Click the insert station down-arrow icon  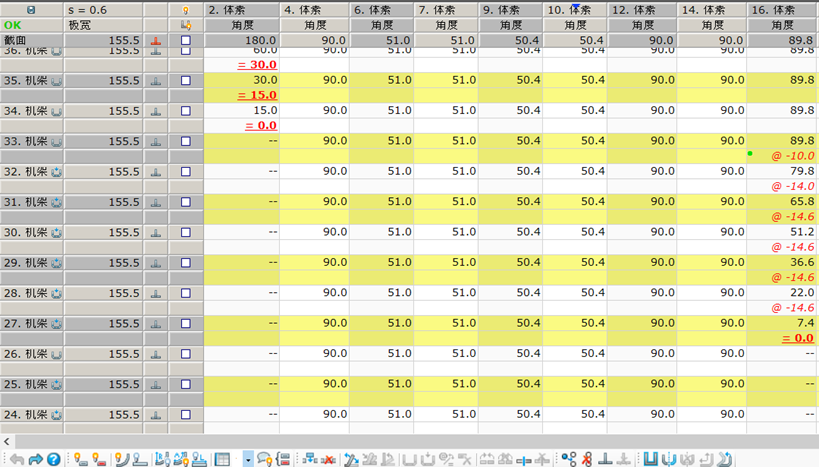[x=310, y=459]
